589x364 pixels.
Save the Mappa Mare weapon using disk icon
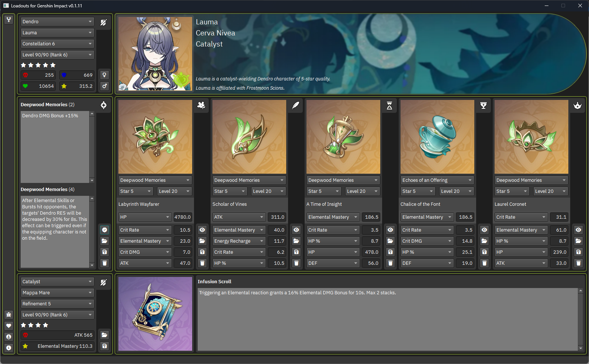pos(105,346)
